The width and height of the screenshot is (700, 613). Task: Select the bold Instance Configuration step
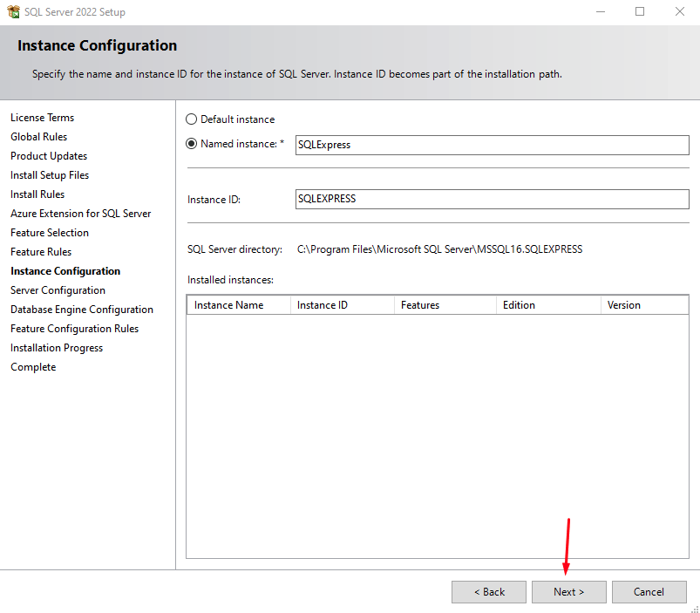(65, 271)
